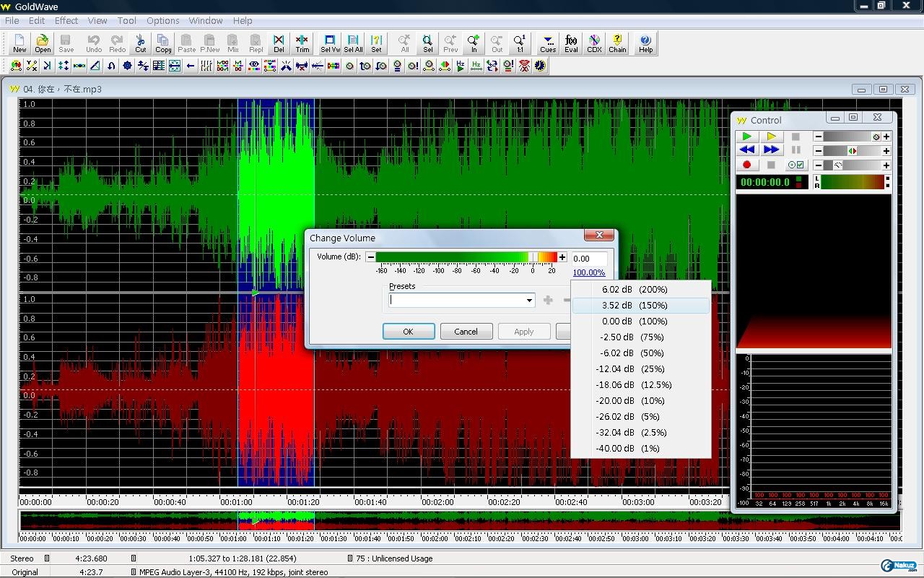This screenshot has height=578, width=924.
Task: Launch the CDX audio extraction icon
Action: (594, 43)
